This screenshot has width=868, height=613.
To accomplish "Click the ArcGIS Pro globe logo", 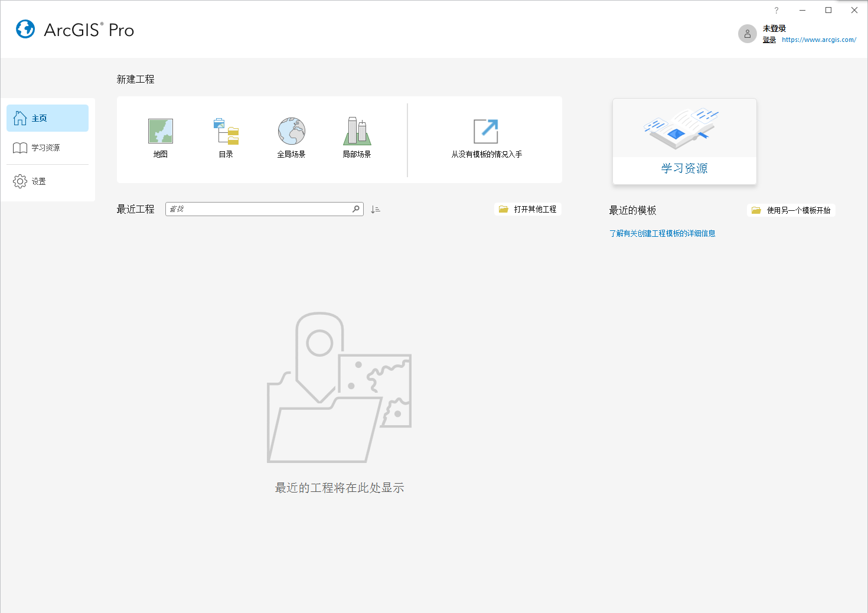I will pos(25,29).
